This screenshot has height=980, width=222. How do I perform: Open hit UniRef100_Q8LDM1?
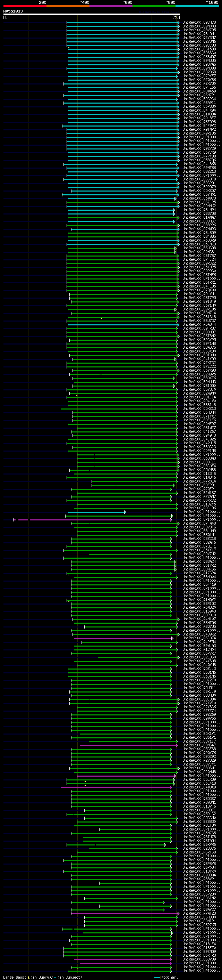point(199,34)
